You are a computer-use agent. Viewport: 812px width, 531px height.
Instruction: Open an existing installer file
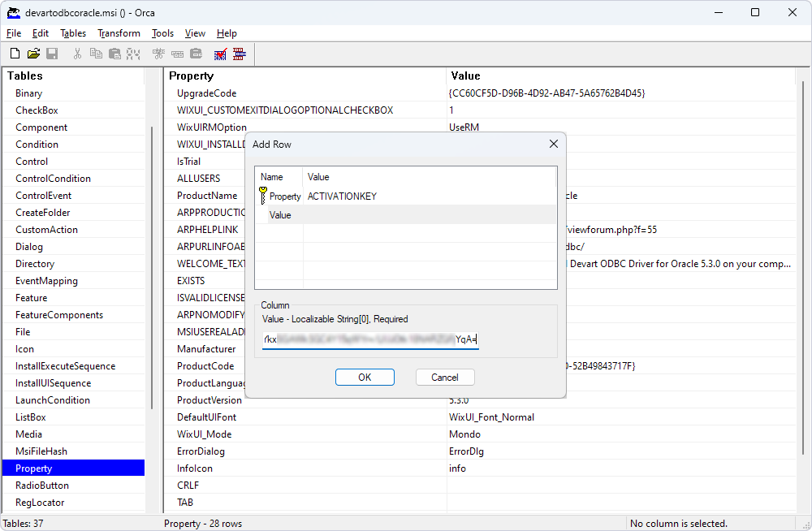(x=33, y=53)
